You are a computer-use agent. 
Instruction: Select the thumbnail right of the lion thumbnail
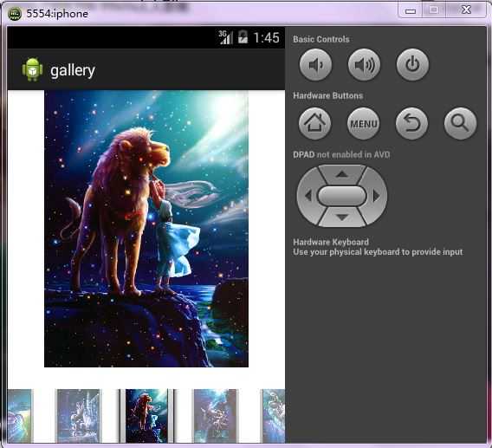216,416
